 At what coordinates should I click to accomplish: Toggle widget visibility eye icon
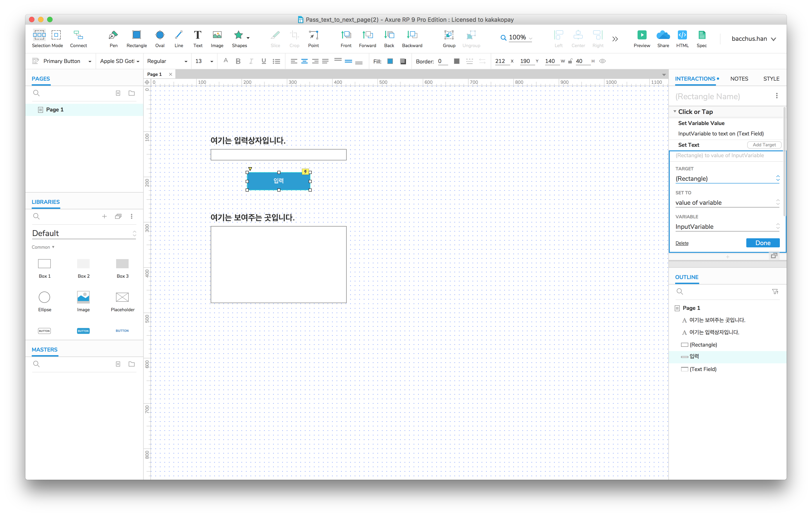coord(602,61)
